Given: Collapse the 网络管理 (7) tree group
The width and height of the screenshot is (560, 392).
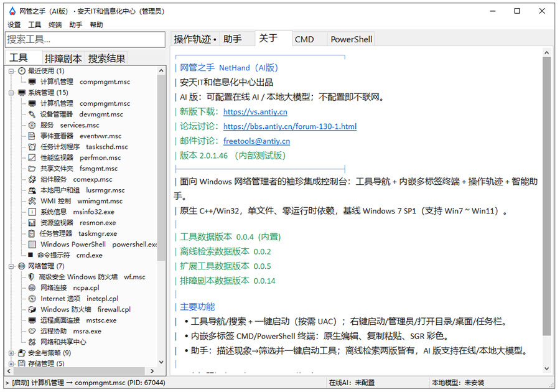Looking at the screenshot, I should [11, 266].
